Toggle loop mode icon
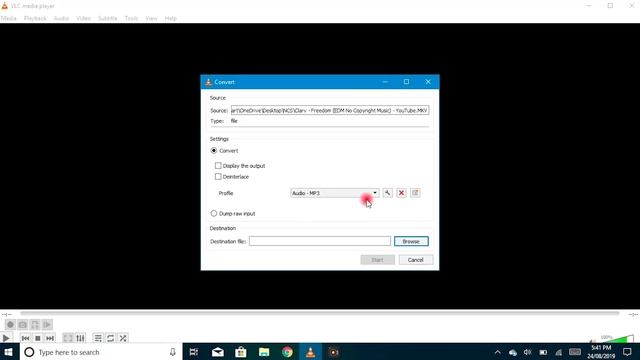This screenshot has width=640, height=360. click(x=111, y=338)
